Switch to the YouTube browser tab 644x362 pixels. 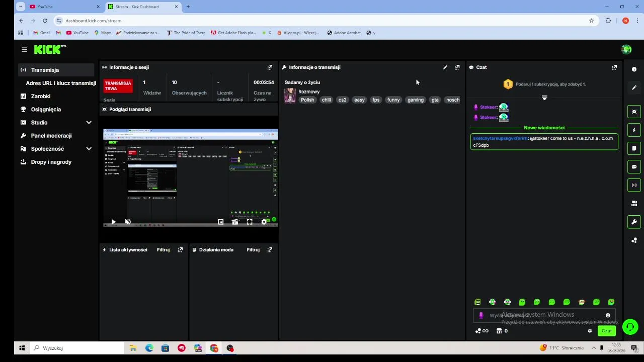pos(64,7)
